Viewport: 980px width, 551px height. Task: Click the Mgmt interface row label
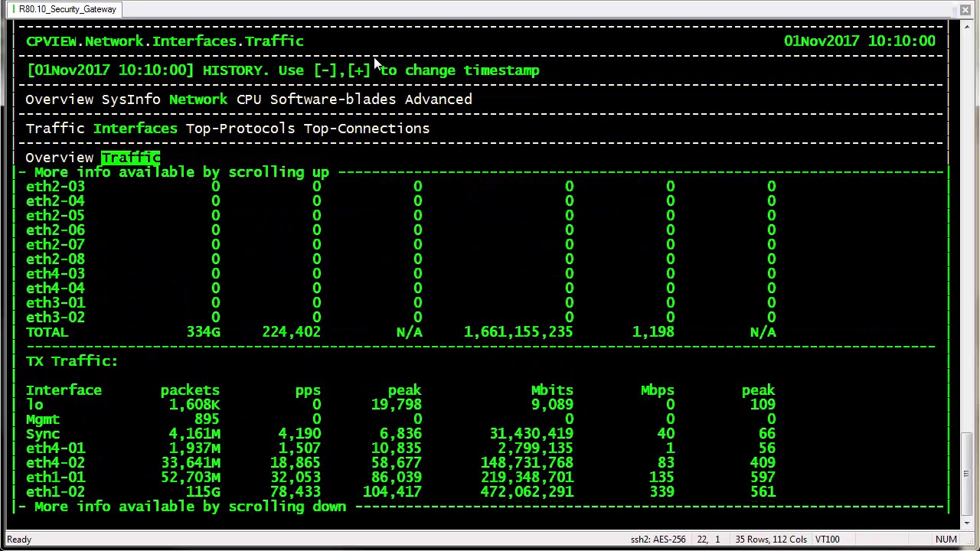(x=42, y=419)
